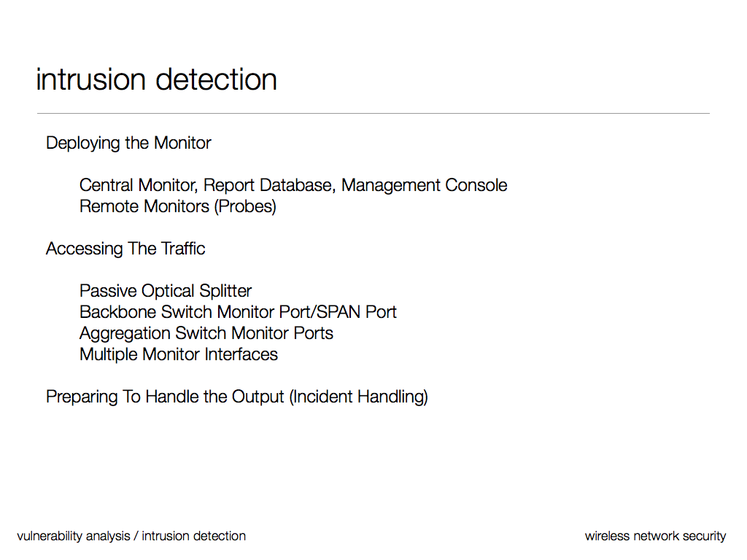The width and height of the screenshot is (747, 560).
Task: Click footer "intrusion detection" after the slash
Action: (x=193, y=536)
